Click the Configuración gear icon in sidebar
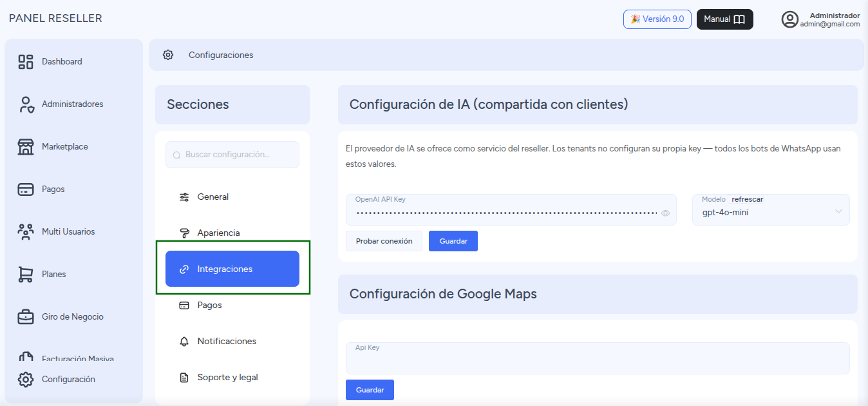The image size is (868, 406). tap(26, 380)
